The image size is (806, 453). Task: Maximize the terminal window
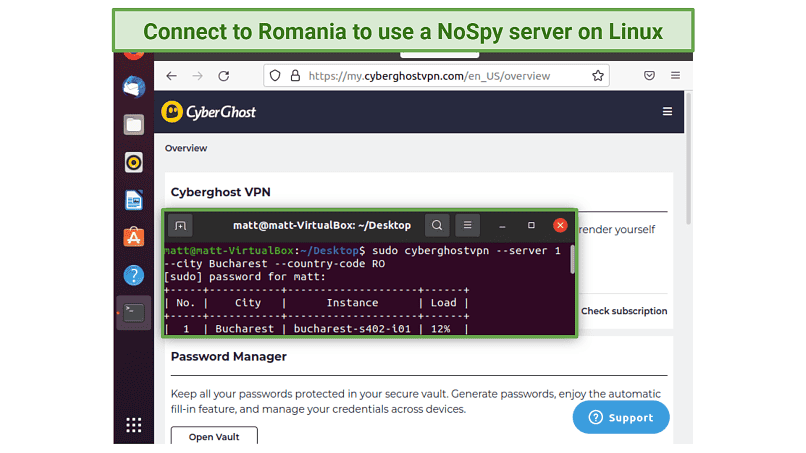(532, 225)
